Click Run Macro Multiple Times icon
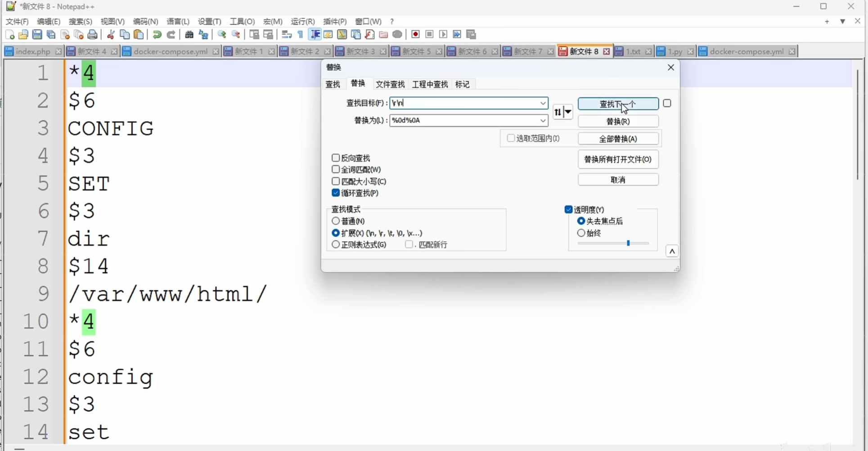 457,35
